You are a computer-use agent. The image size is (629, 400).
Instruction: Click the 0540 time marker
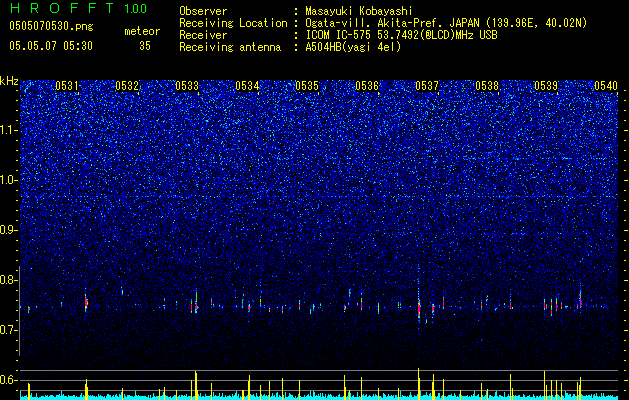[x=606, y=85]
